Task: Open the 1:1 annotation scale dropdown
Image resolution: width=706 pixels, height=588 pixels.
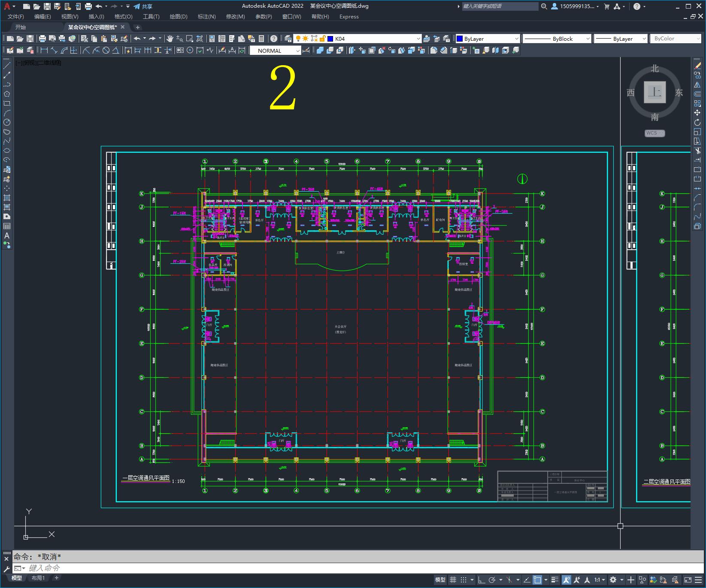Action: click(x=600, y=580)
